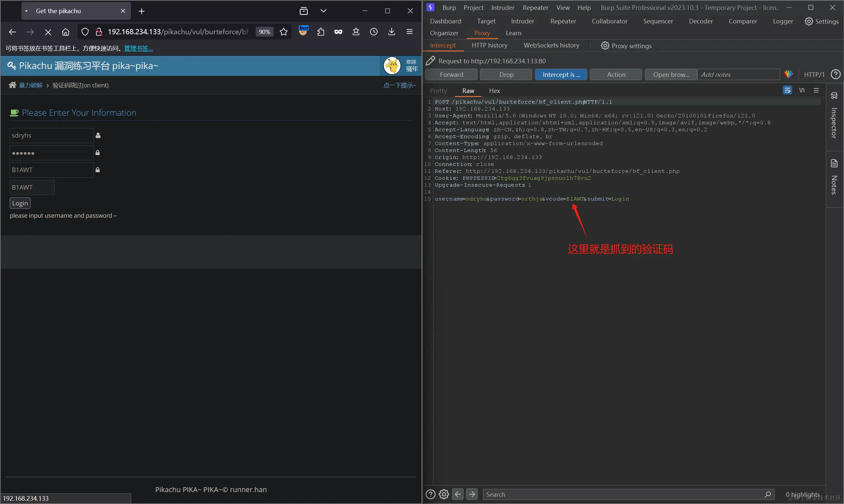Screen dimensions: 844x504
Task: Open Firefox history clock icon
Action: 374,32
